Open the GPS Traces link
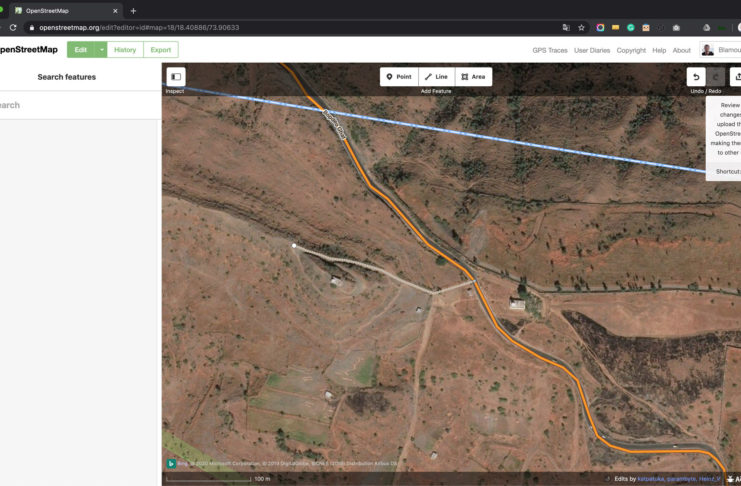The image size is (741, 486). (x=550, y=50)
